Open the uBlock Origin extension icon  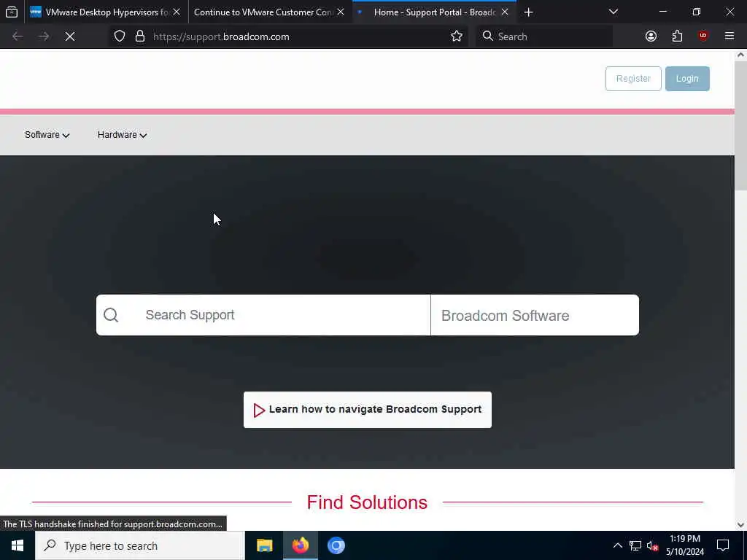pos(703,36)
